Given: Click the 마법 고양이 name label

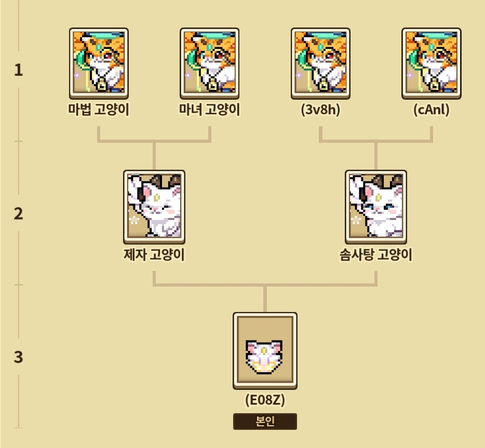Looking at the screenshot, I should pos(99,110).
